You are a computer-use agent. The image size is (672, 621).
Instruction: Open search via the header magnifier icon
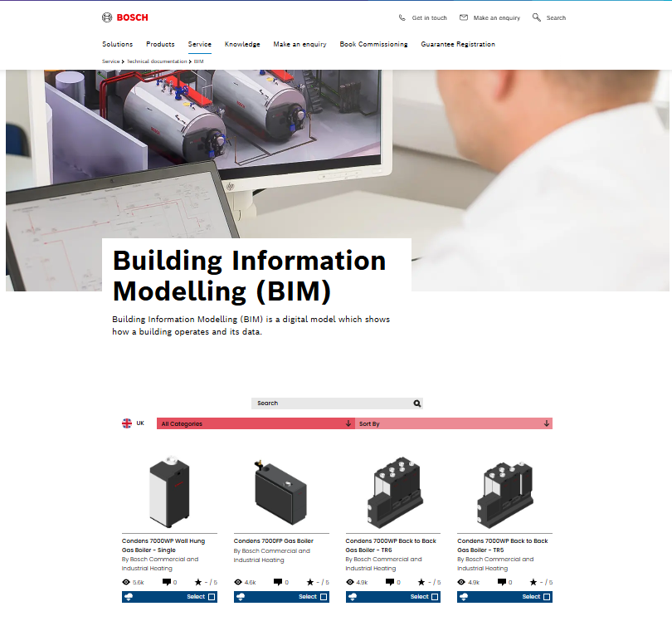(x=536, y=17)
